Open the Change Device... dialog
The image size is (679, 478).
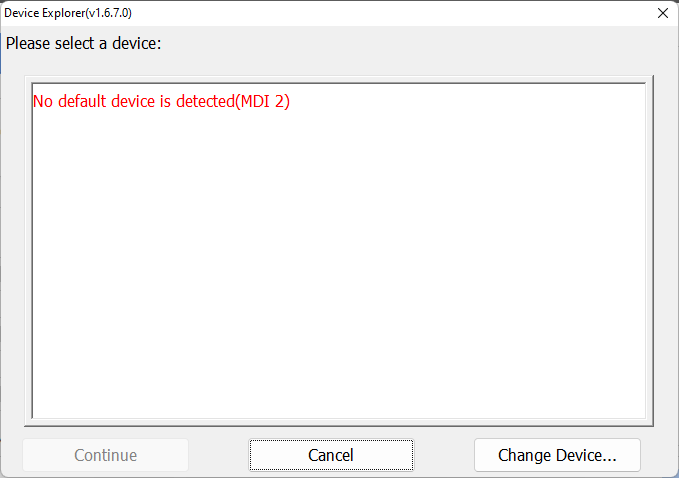[x=557, y=455]
